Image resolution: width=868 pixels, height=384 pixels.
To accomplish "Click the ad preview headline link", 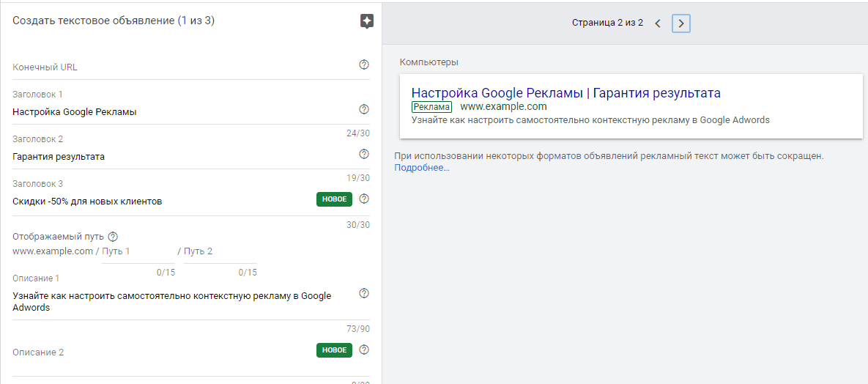I will (565, 92).
